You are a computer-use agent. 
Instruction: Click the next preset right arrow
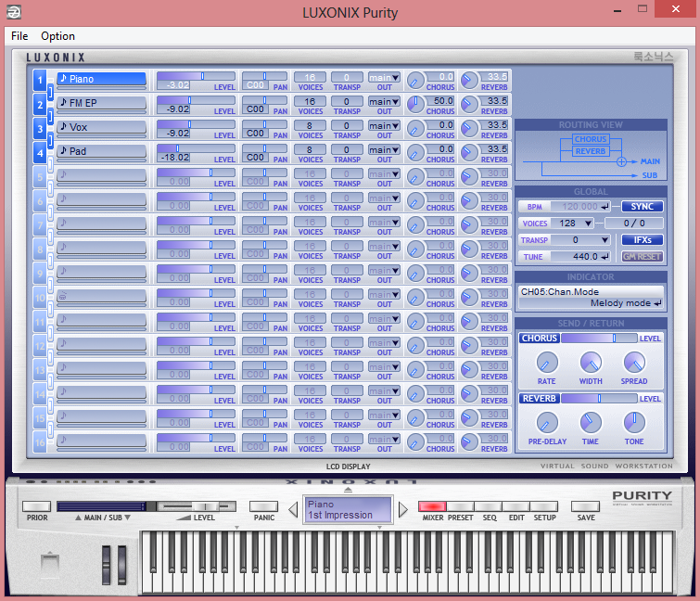pyautogui.click(x=402, y=509)
